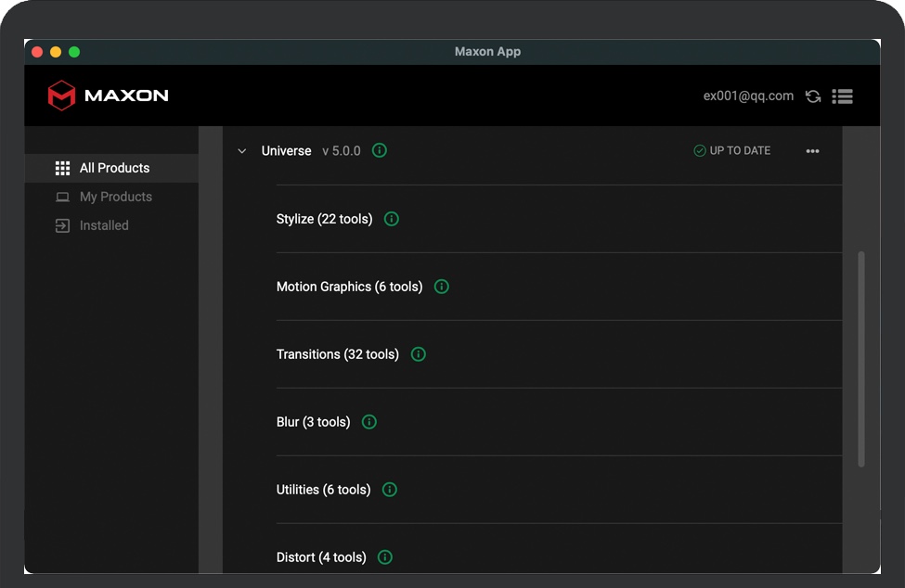Switch to My Products view

(115, 197)
